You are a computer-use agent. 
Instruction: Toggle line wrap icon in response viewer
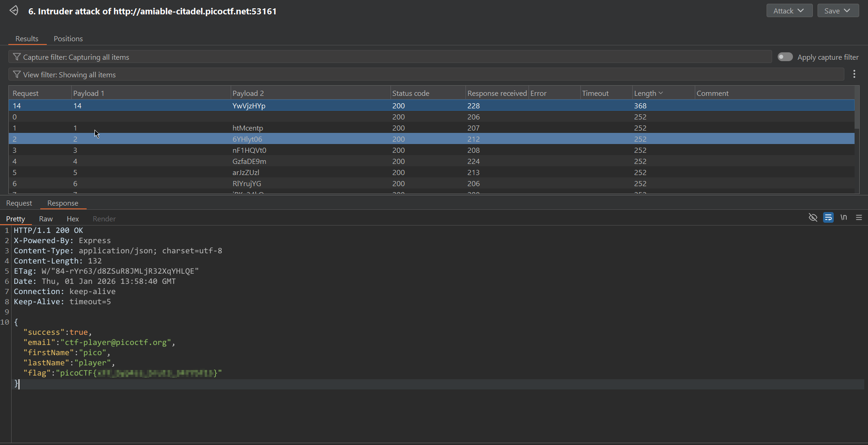(x=828, y=218)
